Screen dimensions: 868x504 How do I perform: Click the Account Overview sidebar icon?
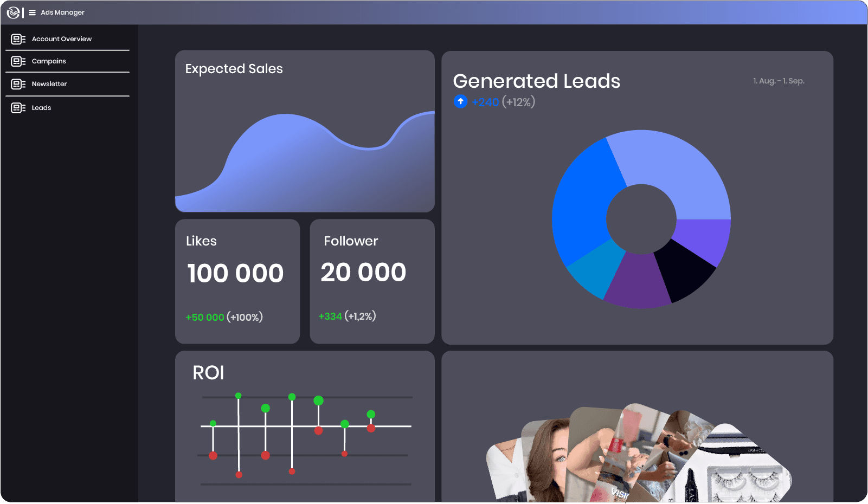(x=18, y=39)
